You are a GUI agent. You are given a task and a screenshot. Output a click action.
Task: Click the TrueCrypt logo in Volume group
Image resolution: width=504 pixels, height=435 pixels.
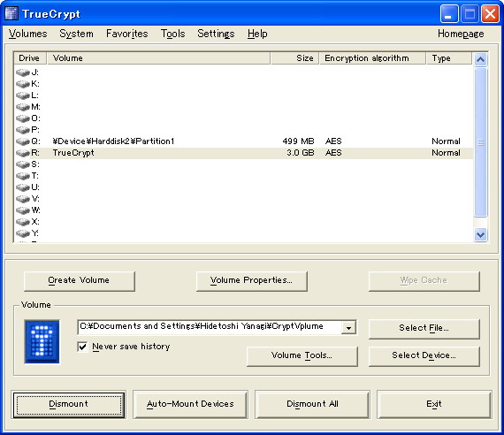(x=42, y=341)
